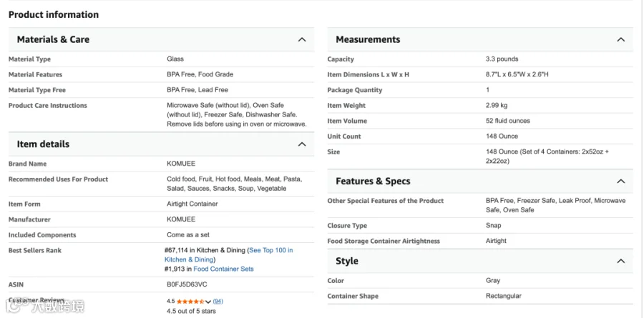This screenshot has width=644, height=318.
Task: Open the 94 customer reviews link
Action: click(x=218, y=302)
